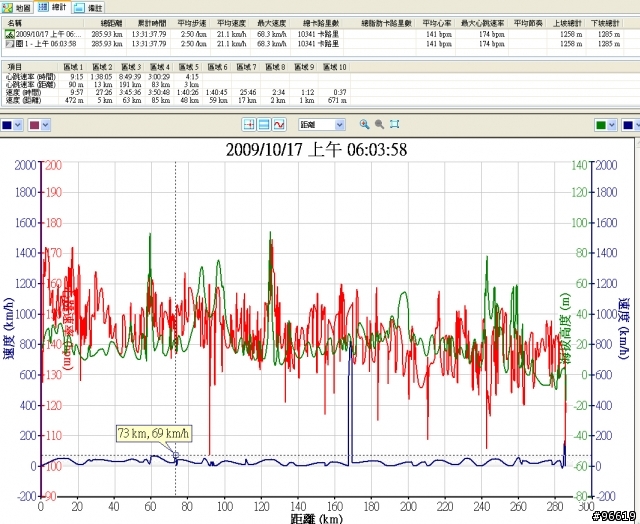The height and width of the screenshot is (524, 640).
Task: Click the 項目 header in zone table
Action: pyautogui.click(x=31, y=67)
